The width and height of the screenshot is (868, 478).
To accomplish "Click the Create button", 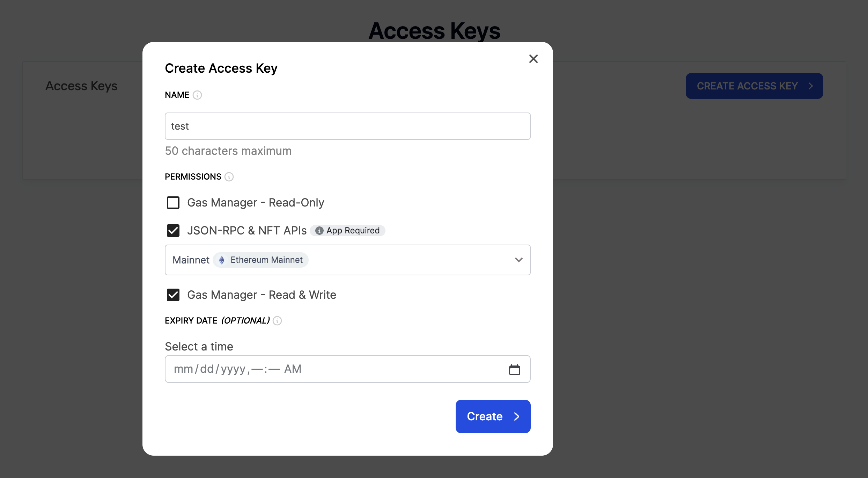I will (x=493, y=417).
